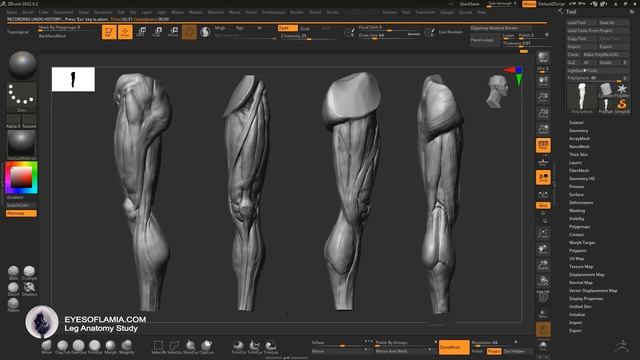Select the DamStandard brush
Screen dimensions: 640x360
coord(78,347)
